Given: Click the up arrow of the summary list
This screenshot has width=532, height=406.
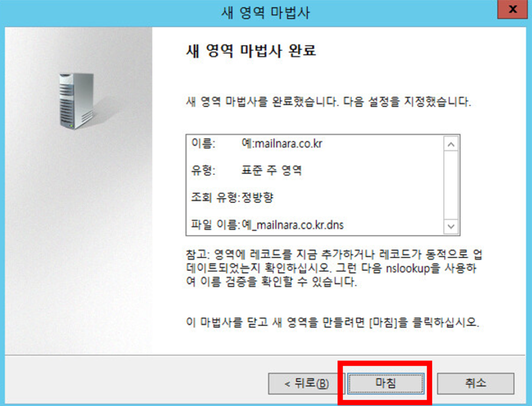Looking at the screenshot, I should 451,145.
